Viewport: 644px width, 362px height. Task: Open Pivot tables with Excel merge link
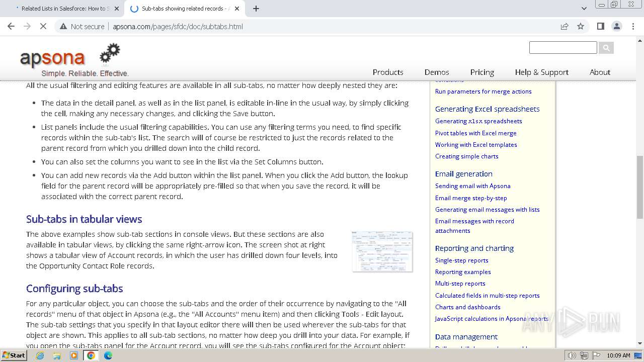[x=475, y=133]
